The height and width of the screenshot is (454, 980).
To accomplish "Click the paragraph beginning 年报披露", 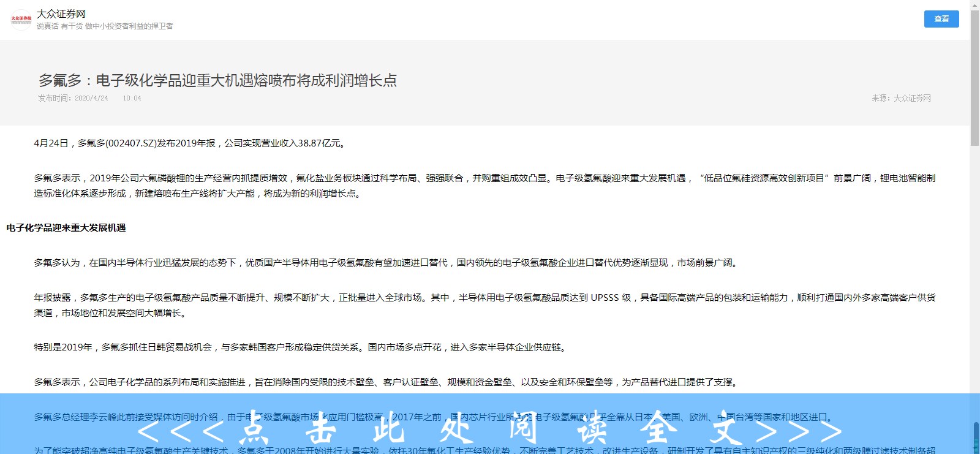I will point(484,305).
